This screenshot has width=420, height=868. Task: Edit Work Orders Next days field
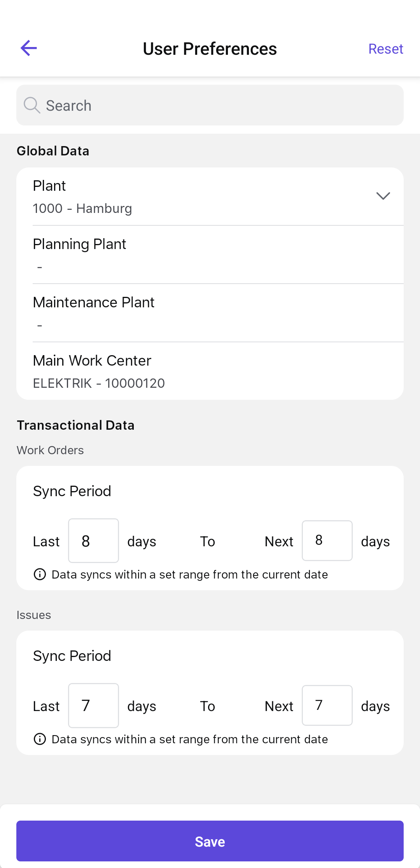327,540
